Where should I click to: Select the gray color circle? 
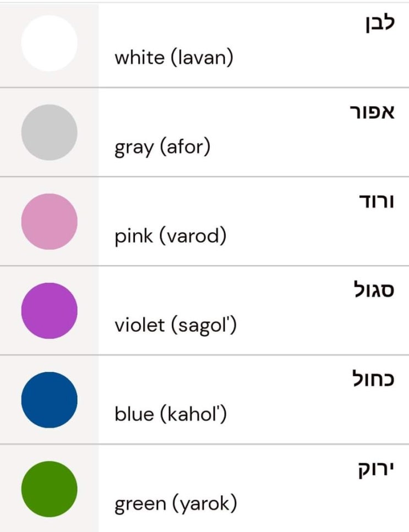click(49, 132)
